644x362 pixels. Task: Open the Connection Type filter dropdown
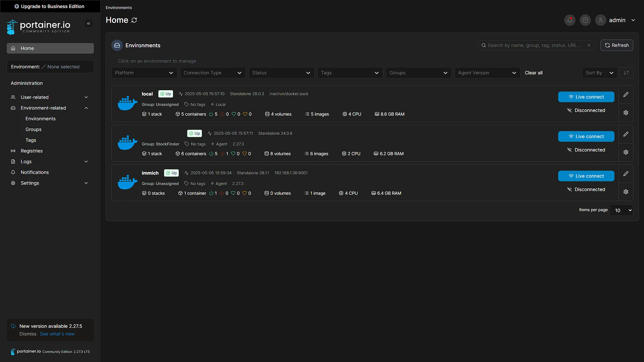pos(213,73)
